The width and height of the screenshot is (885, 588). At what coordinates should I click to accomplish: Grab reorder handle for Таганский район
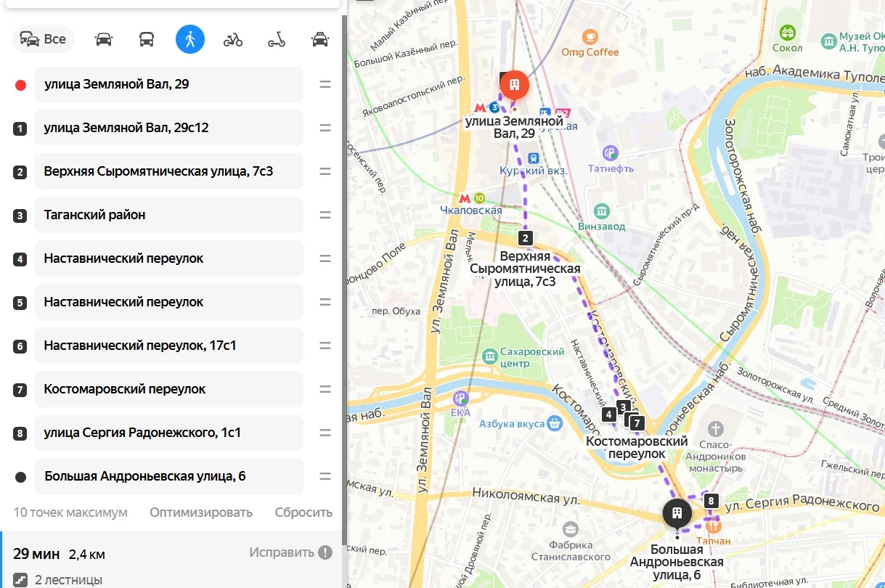(325, 215)
